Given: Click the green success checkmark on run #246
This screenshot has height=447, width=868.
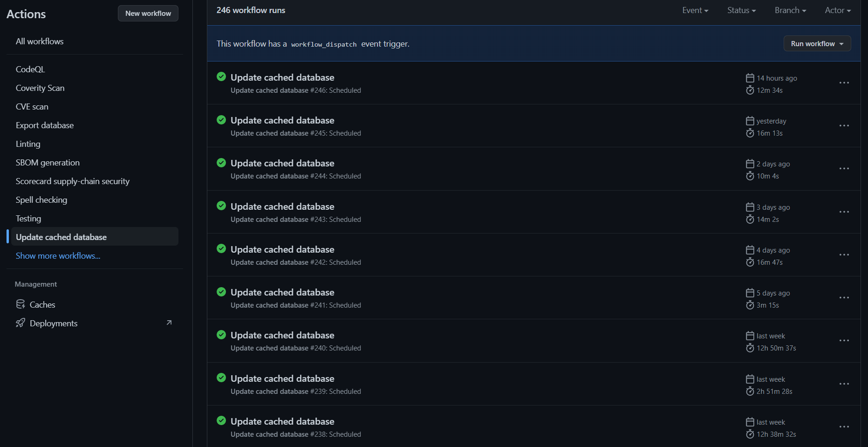Looking at the screenshot, I should 221,76.
